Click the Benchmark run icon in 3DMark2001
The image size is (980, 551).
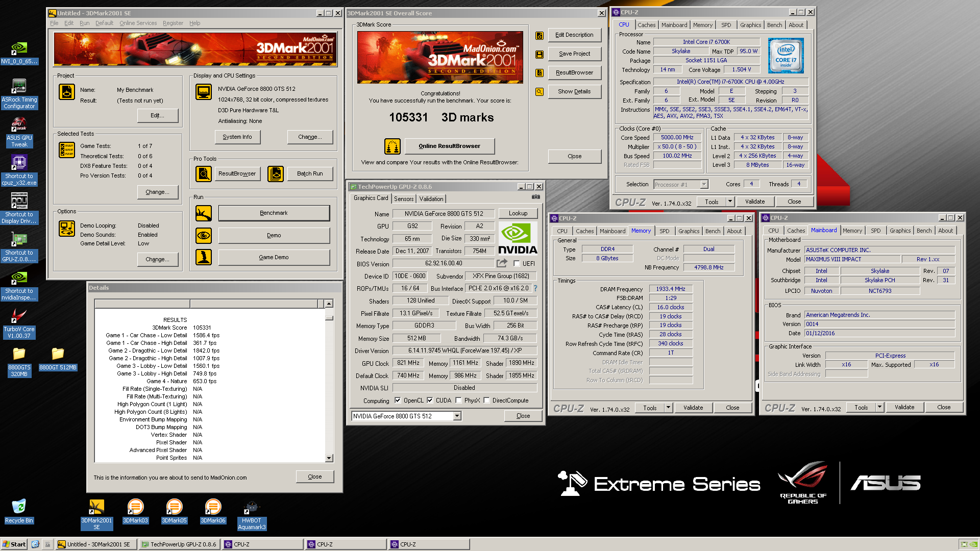point(204,213)
